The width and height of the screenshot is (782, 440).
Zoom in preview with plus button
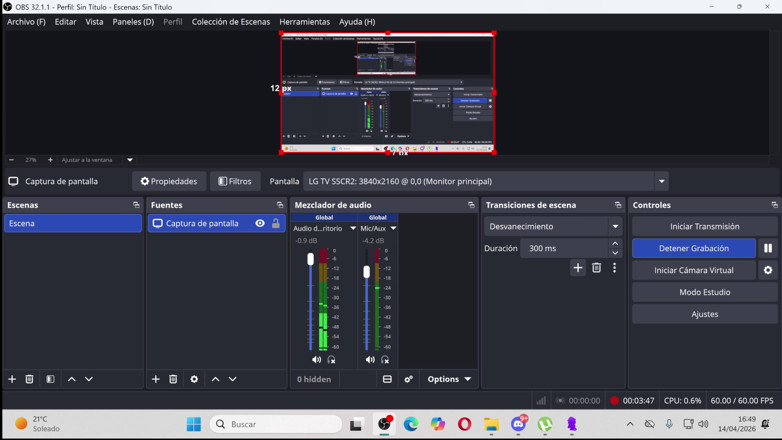[50, 160]
